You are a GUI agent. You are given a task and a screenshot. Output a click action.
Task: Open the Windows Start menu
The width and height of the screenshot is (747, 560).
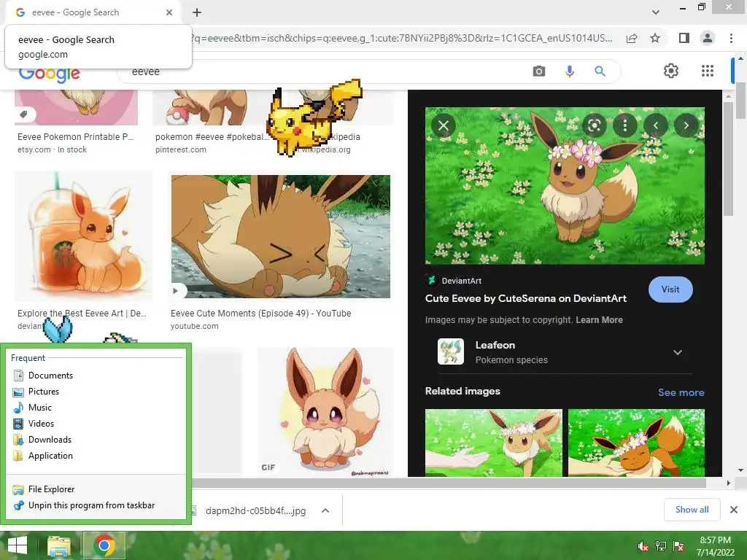click(x=18, y=545)
